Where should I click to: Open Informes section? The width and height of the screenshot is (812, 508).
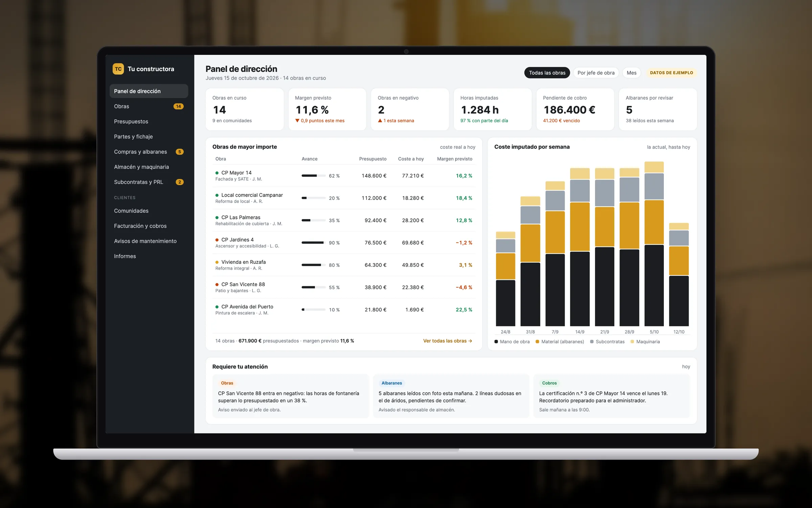tap(149, 256)
